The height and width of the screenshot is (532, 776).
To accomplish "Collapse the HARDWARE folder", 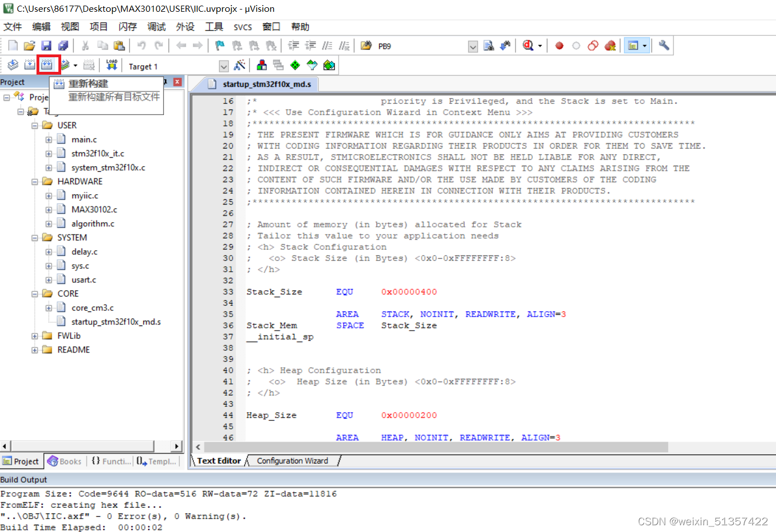I will click(35, 181).
